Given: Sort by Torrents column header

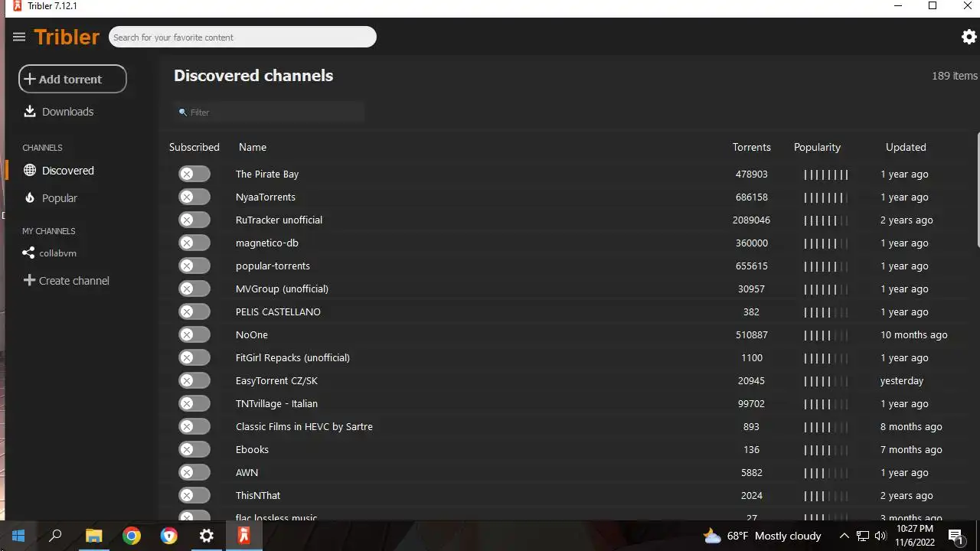Looking at the screenshot, I should coord(751,147).
